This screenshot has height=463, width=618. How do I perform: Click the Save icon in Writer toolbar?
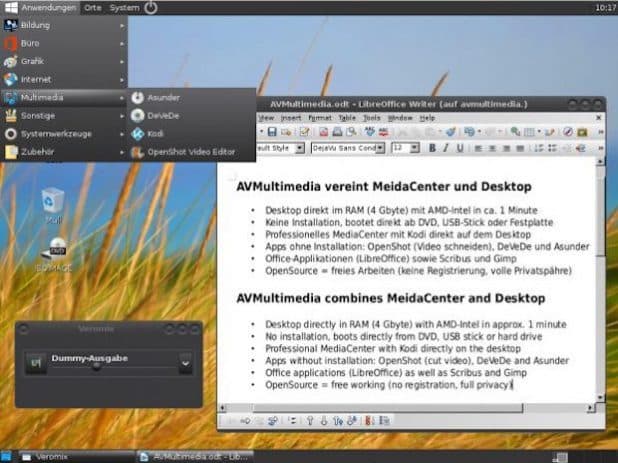tap(272, 132)
